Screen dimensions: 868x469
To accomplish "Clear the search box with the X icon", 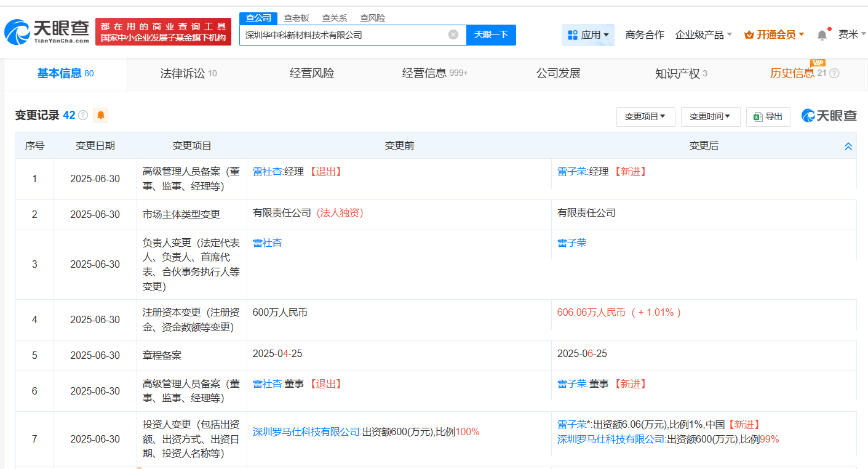I will 453,34.
